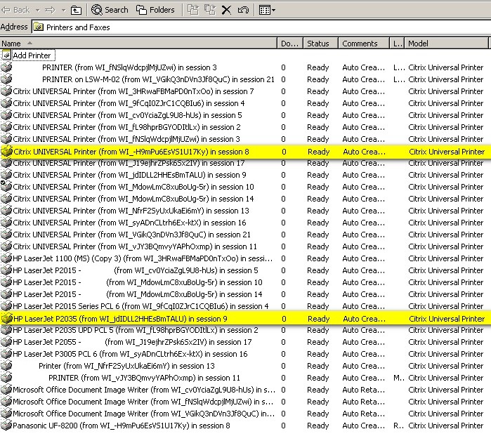Click the Printers and Faxes address icon

pos(38,27)
